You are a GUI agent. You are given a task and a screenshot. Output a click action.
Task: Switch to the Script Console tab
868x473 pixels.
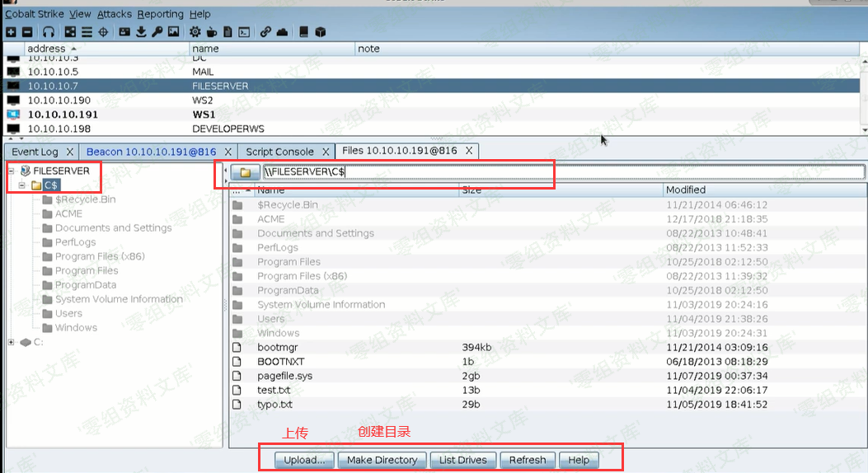point(280,152)
